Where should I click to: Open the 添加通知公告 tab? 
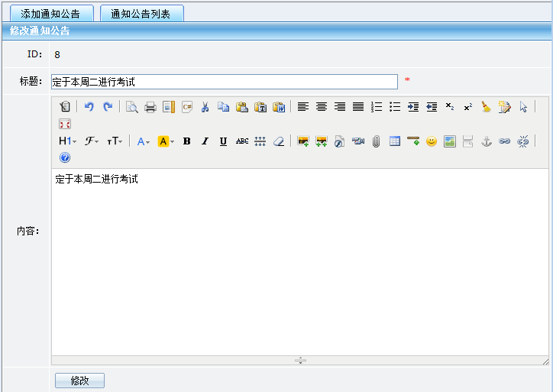[52, 14]
